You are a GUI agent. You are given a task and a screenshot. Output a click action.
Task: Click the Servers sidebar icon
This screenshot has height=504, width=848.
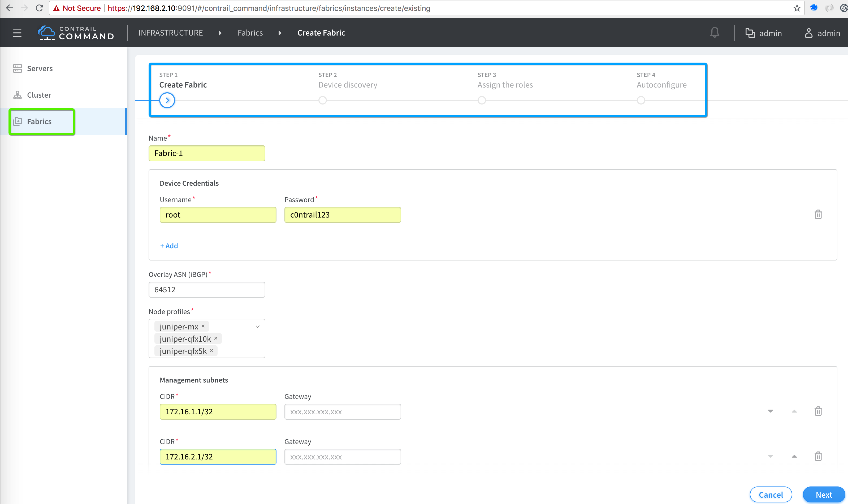(x=17, y=68)
